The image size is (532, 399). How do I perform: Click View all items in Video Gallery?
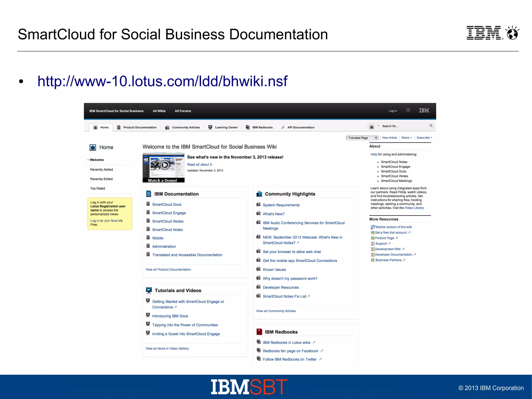point(167,349)
